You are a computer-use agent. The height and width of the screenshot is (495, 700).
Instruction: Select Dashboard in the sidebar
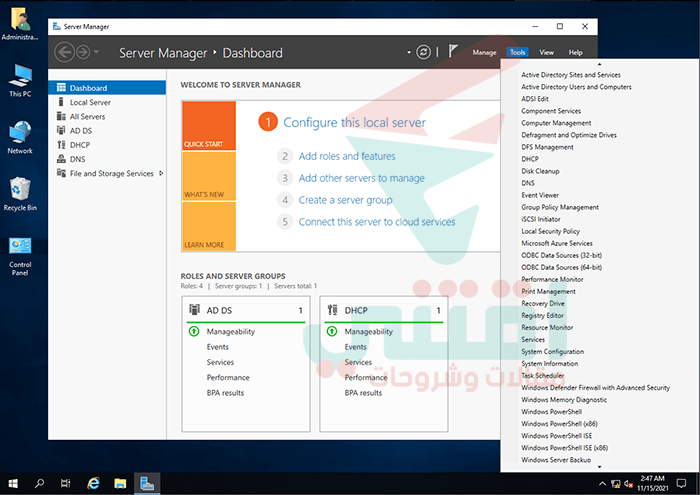pos(107,87)
